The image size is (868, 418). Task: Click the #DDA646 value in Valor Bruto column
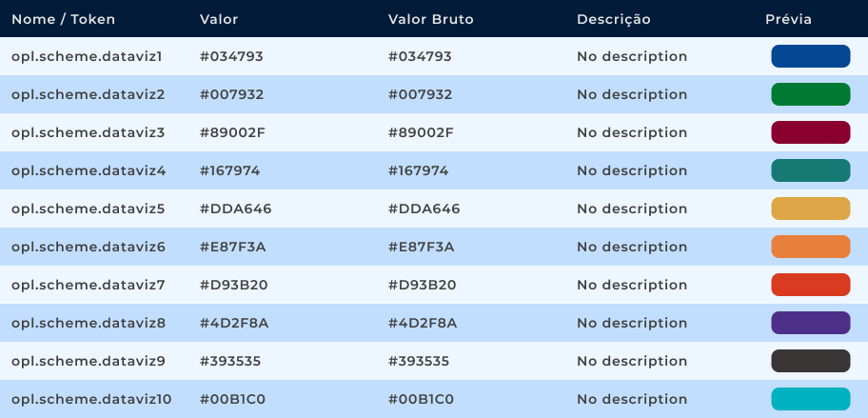point(424,209)
